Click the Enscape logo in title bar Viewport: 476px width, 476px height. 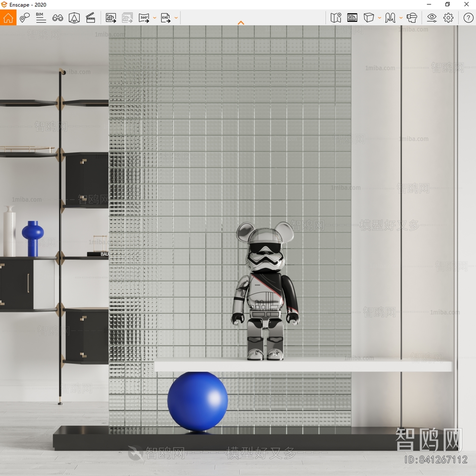coord(4,4)
